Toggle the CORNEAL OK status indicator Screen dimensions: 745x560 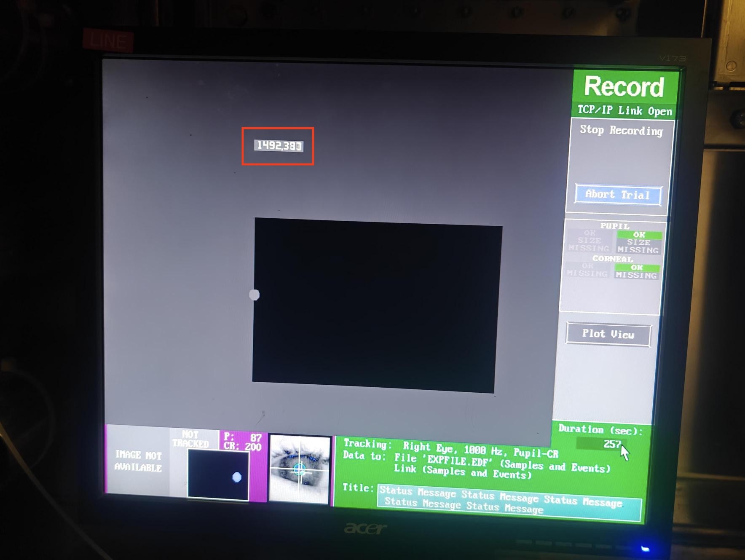tap(637, 268)
